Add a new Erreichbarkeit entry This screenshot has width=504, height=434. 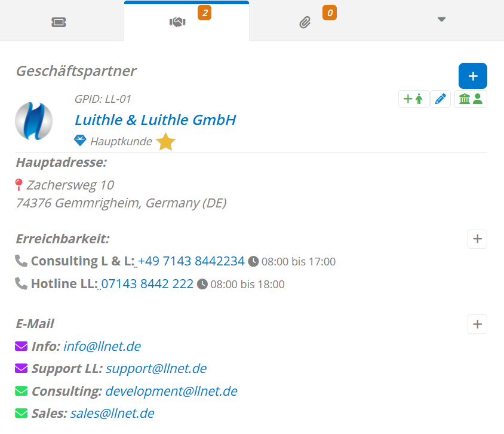point(477,239)
